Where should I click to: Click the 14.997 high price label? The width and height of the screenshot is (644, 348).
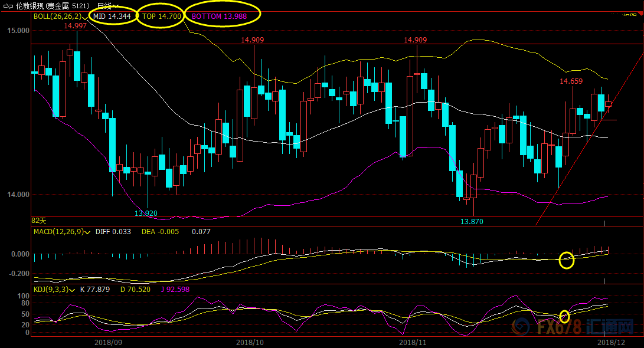tap(76, 26)
